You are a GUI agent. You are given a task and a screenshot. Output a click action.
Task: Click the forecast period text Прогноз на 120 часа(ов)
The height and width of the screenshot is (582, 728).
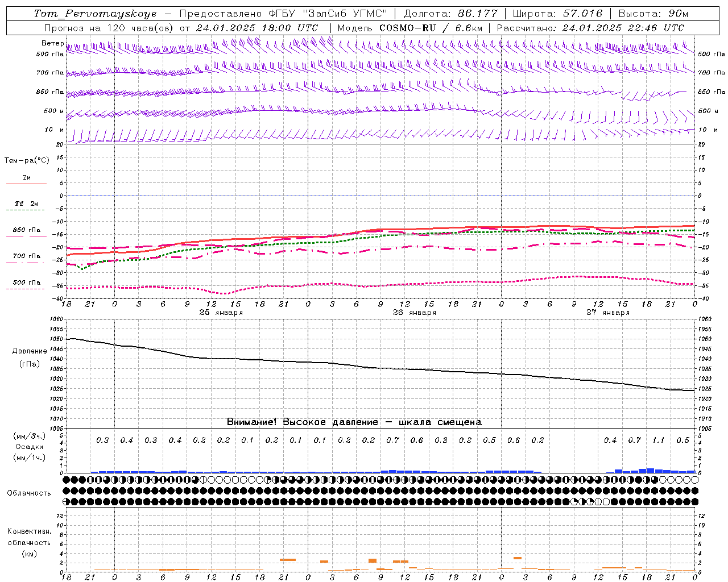point(109,28)
